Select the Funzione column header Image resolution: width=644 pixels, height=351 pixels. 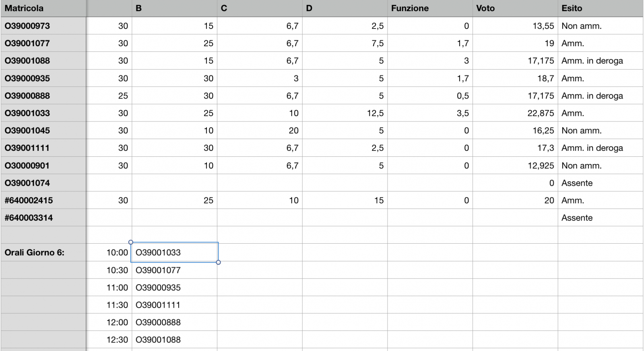coord(429,8)
